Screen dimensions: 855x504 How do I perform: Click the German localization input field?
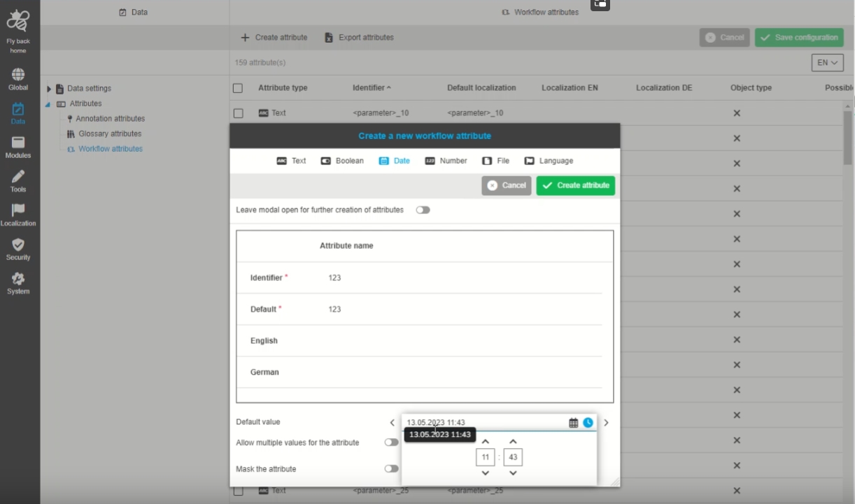[x=462, y=373]
